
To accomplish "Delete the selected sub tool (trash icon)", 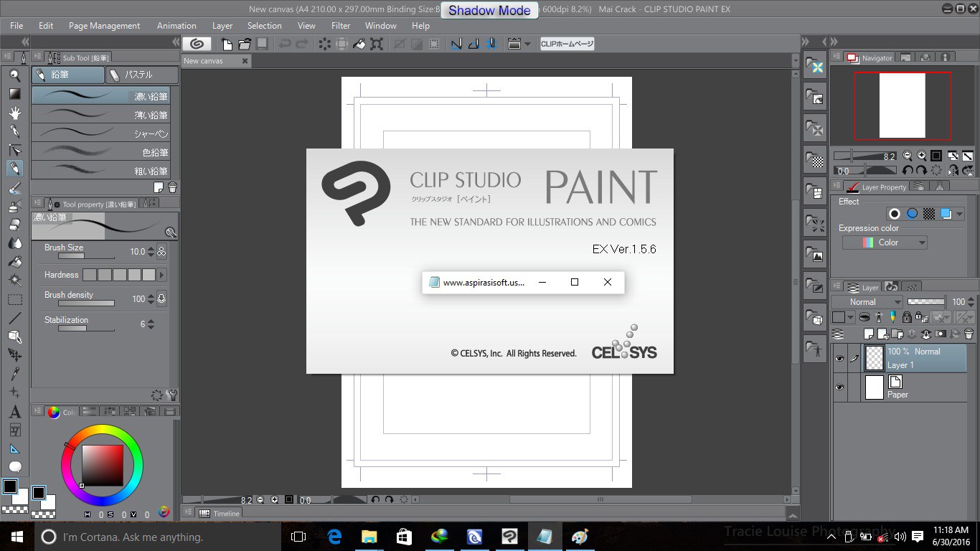I will click(x=172, y=187).
